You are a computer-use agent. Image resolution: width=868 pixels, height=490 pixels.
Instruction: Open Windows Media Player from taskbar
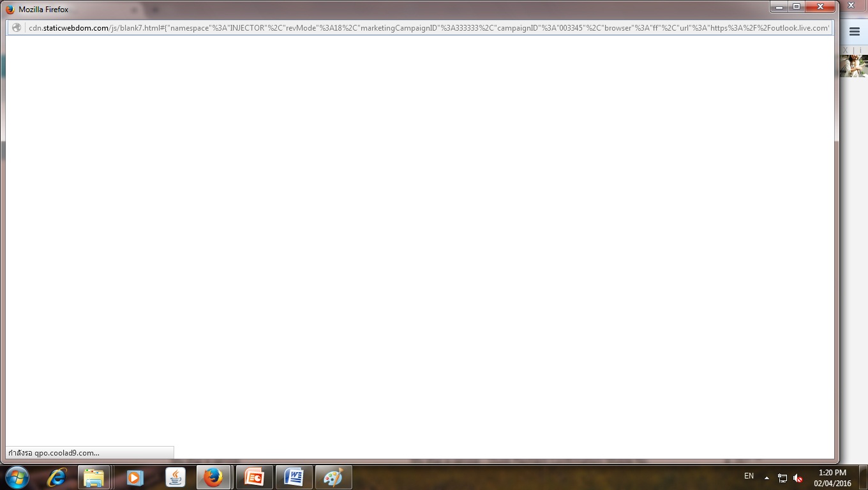135,477
